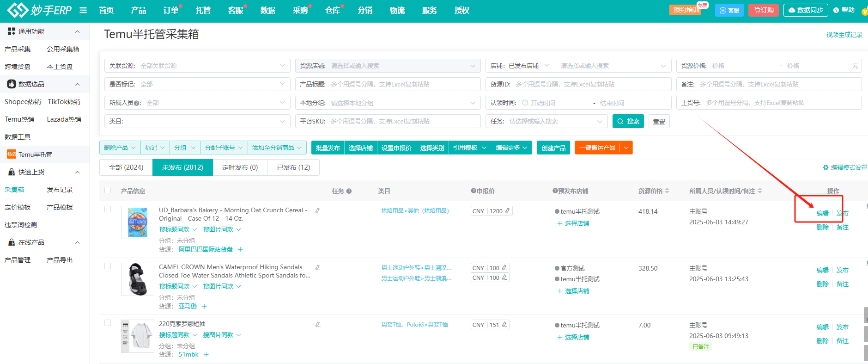Check the CAMEL CROWN sandals row

coord(108,266)
